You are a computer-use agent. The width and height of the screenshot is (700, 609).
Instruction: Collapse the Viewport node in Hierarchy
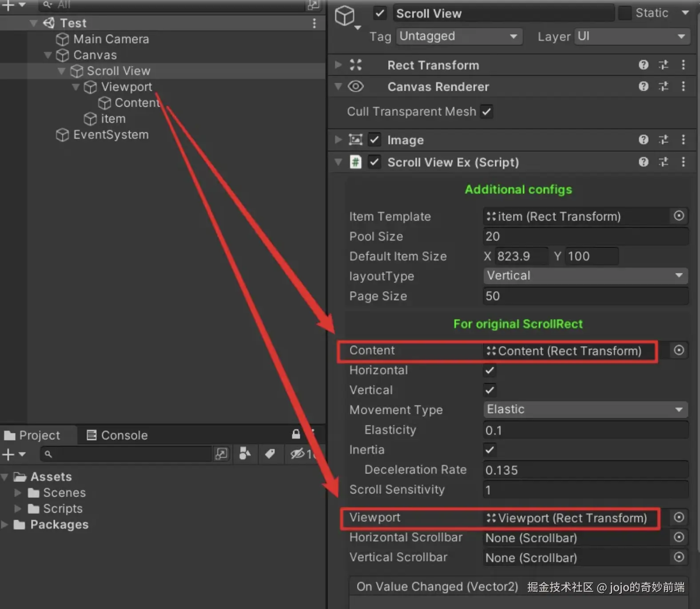coord(76,87)
